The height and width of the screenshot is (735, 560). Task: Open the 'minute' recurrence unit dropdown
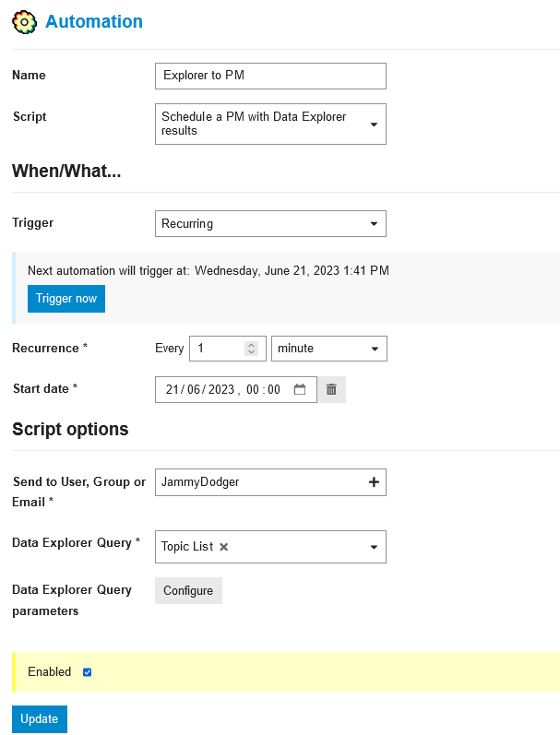[329, 349]
